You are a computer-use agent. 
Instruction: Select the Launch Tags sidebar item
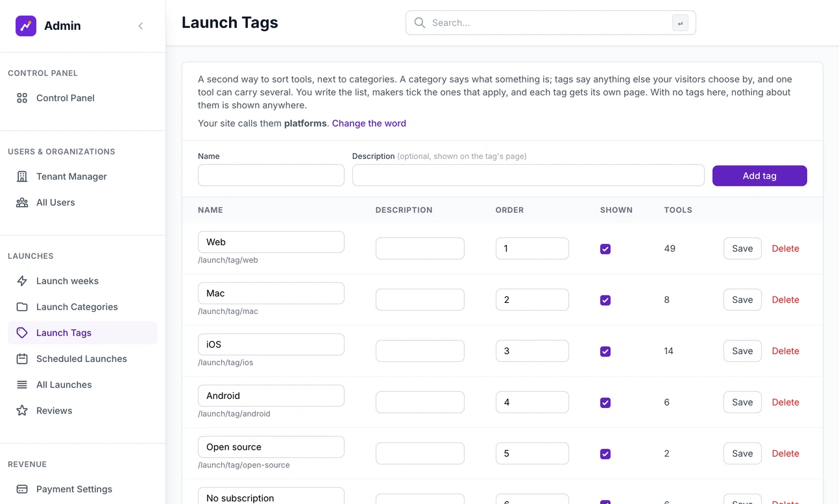[x=82, y=333]
